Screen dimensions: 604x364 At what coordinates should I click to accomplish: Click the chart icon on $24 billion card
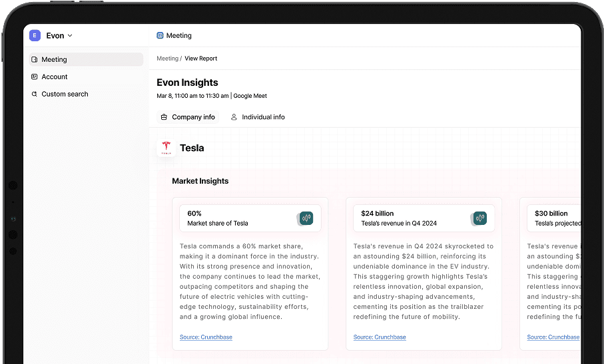[x=479, y=218]
